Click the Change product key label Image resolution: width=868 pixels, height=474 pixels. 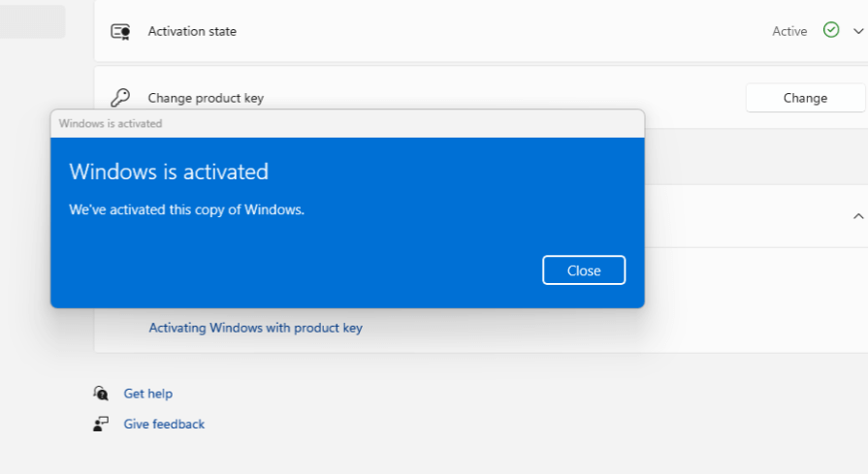pos(206,98)
